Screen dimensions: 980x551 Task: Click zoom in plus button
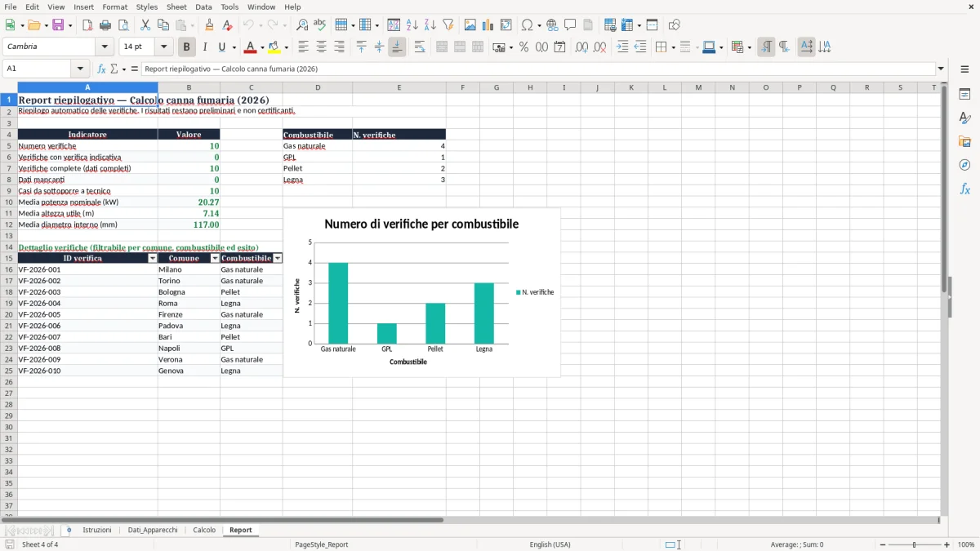tap(947, 544)
